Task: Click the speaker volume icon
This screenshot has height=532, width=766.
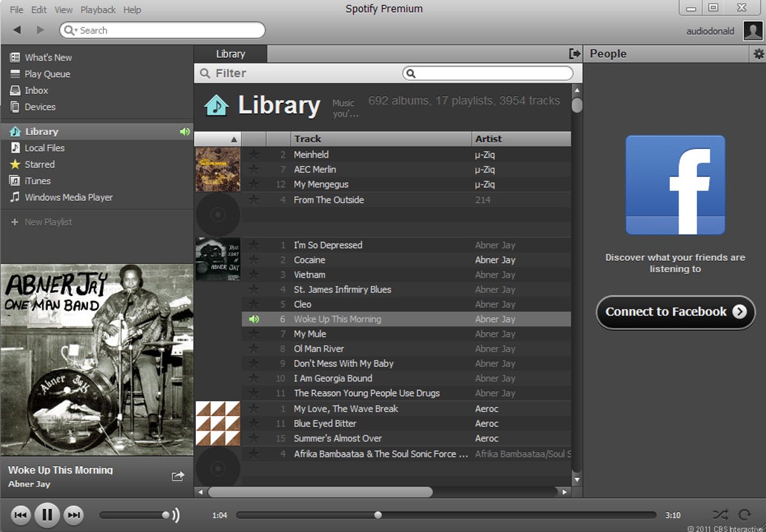Action: (x=176, y=515)
